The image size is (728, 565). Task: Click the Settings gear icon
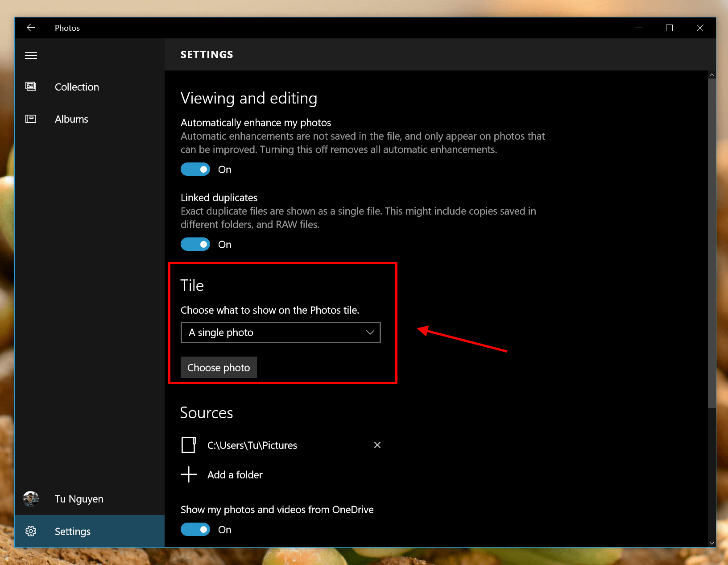(x=31, y=531)
